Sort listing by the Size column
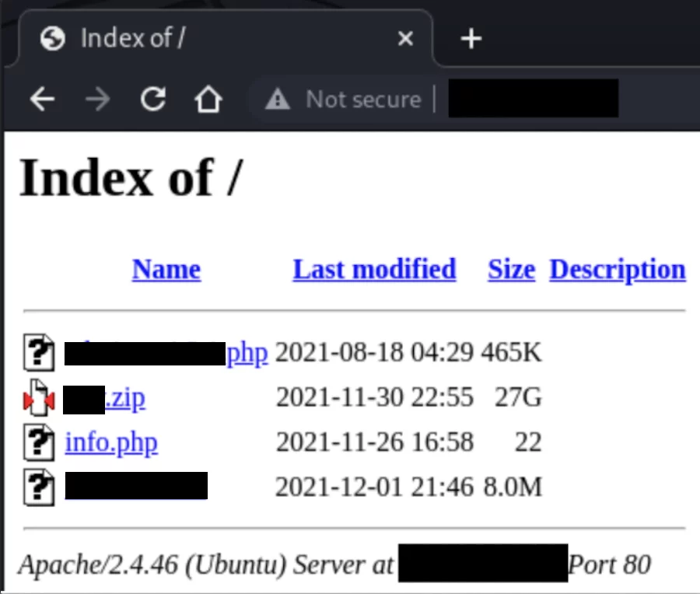 [x=510, y=269]
